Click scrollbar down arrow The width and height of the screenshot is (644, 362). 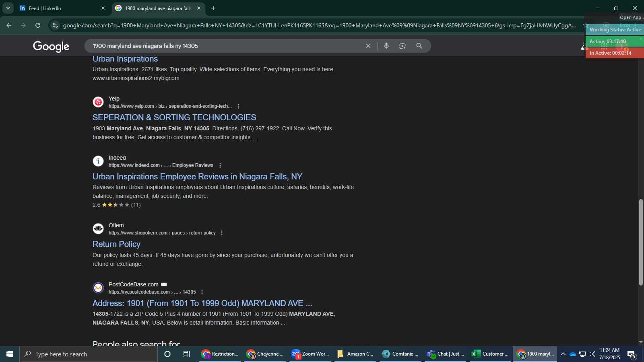tap(641, 342)
